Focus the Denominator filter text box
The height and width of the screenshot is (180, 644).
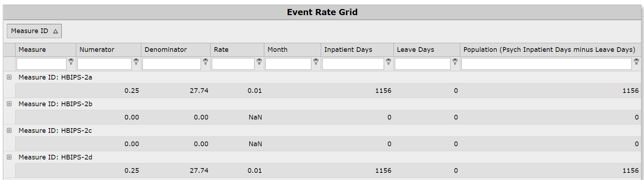coord(172,64)
